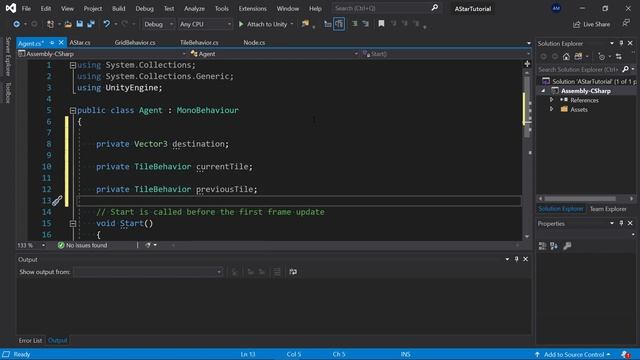Collapse the Start method region
Viewport: 640px width, 360px height.
[x=73, y=223]
